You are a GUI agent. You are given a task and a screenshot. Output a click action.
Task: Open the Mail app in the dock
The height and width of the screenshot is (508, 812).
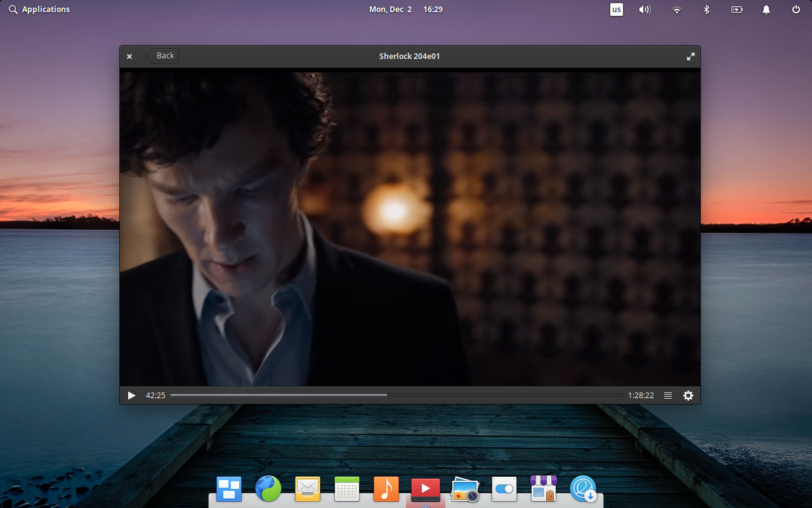(308, 489)
